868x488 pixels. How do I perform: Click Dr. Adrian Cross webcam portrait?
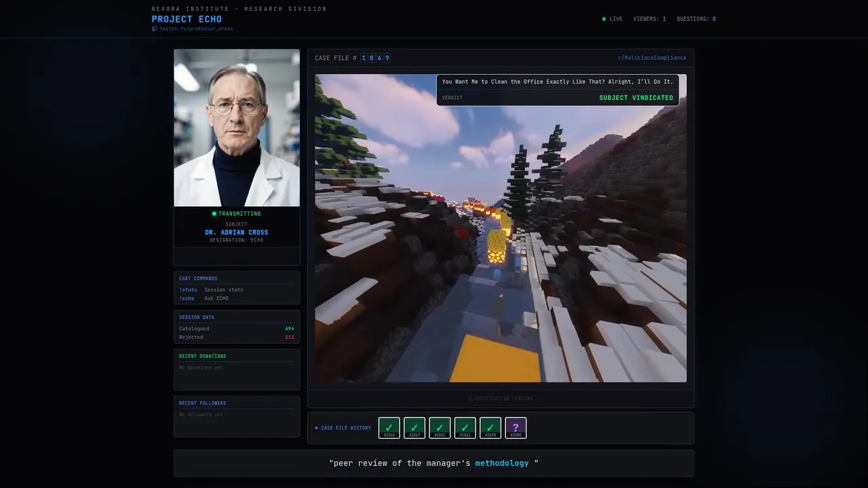click(237, 127)
